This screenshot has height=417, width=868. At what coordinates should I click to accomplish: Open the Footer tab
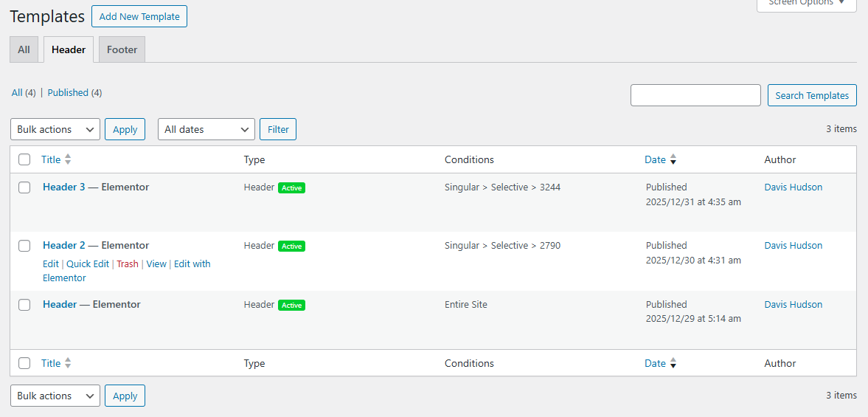[x=122, y=49]
